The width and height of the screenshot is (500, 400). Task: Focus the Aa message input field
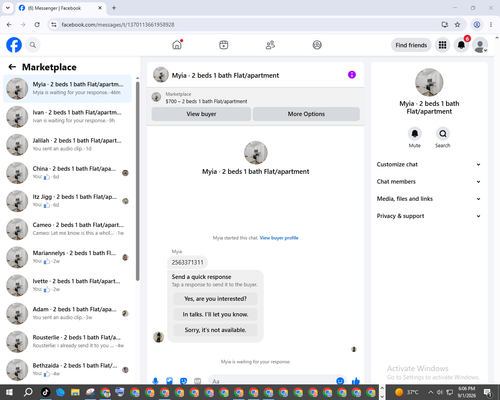click(272, 381)
